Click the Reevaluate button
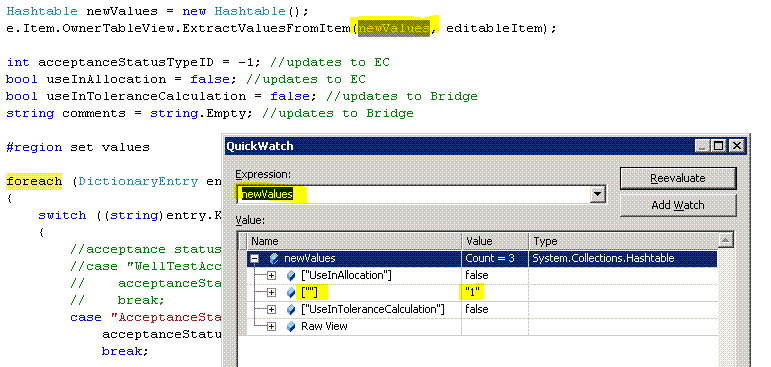The height and width of the screenshot is (367, 771). (x=678, y=179)
